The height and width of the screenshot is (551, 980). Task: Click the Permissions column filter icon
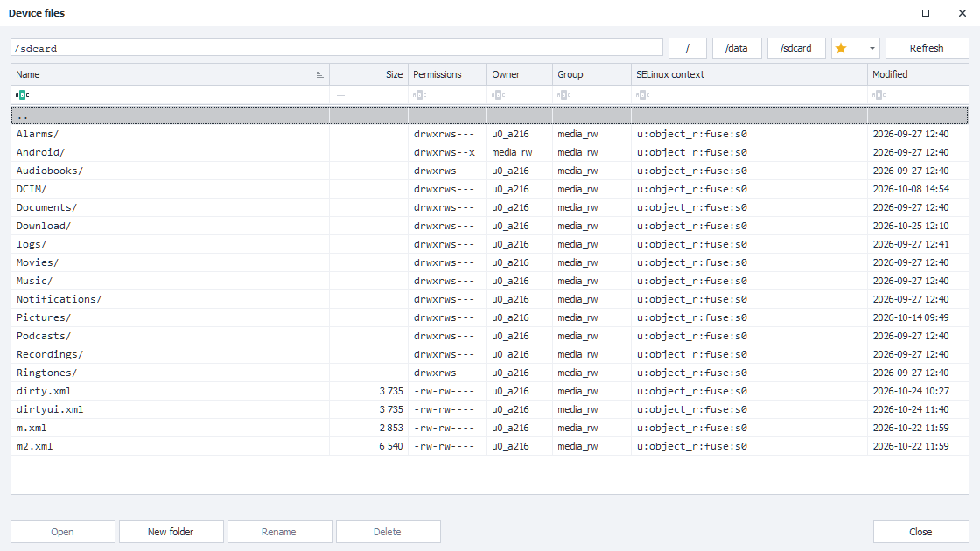(419, 95)
